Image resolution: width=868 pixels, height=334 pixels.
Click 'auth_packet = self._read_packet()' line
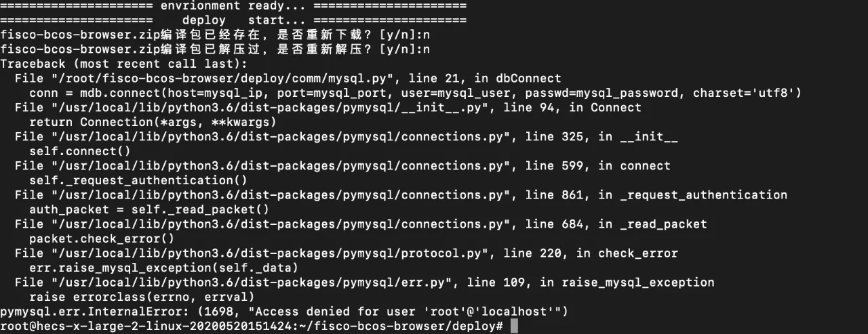pos(149,209)
